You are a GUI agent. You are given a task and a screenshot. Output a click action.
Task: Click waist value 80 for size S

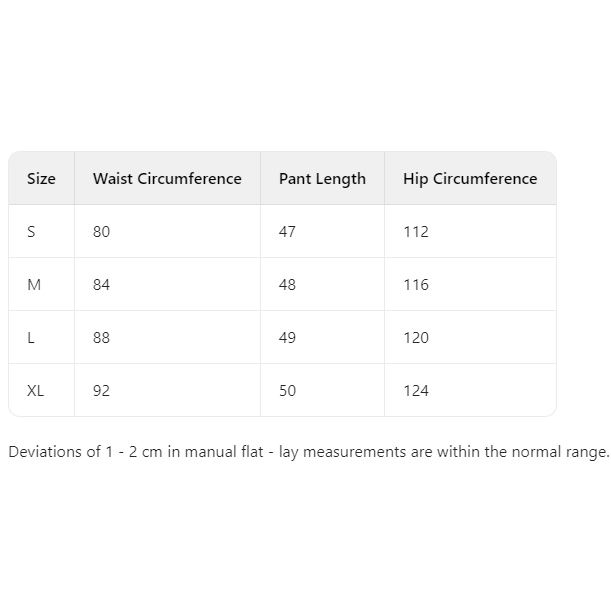[x=101, y=232]
